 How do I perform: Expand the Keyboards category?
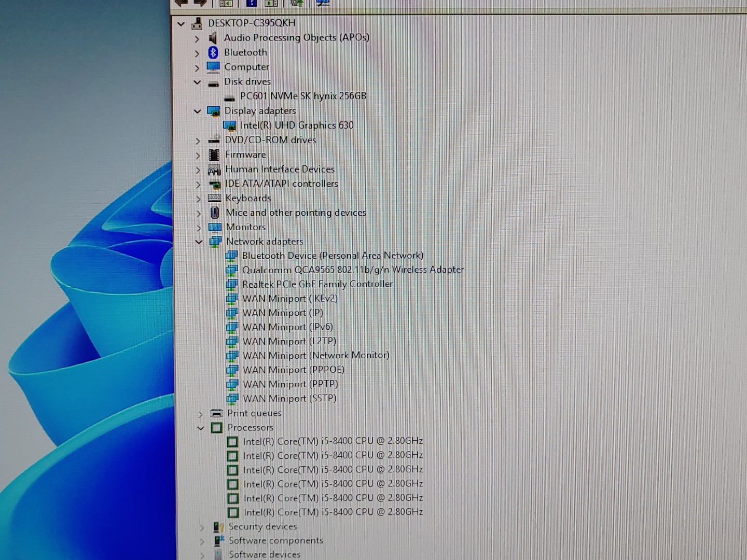(199, 198)
